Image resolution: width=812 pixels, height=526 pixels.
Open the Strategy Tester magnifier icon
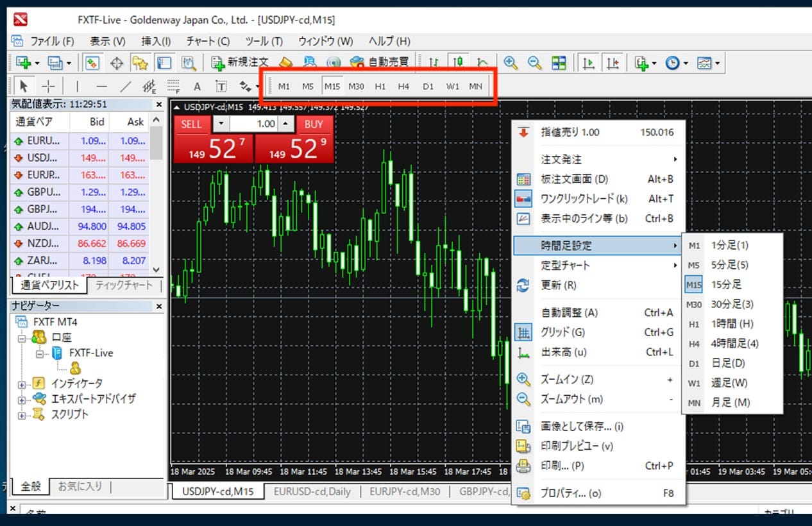[x=188, y=62]
